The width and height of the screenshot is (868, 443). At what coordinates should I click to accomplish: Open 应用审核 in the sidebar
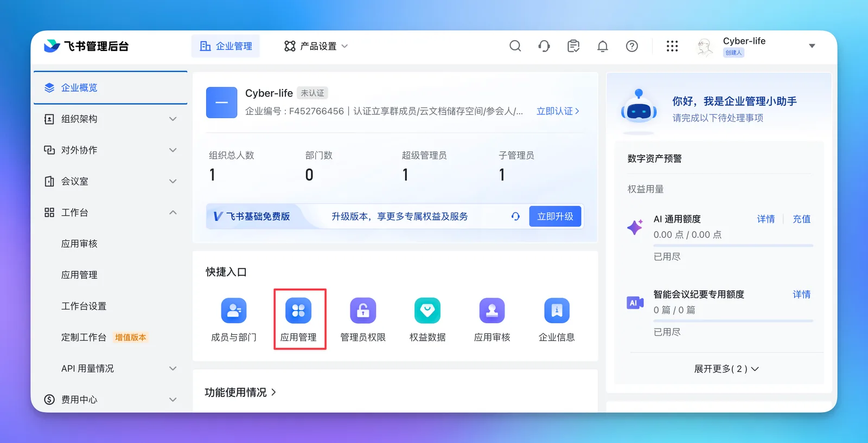pos(79,244)
